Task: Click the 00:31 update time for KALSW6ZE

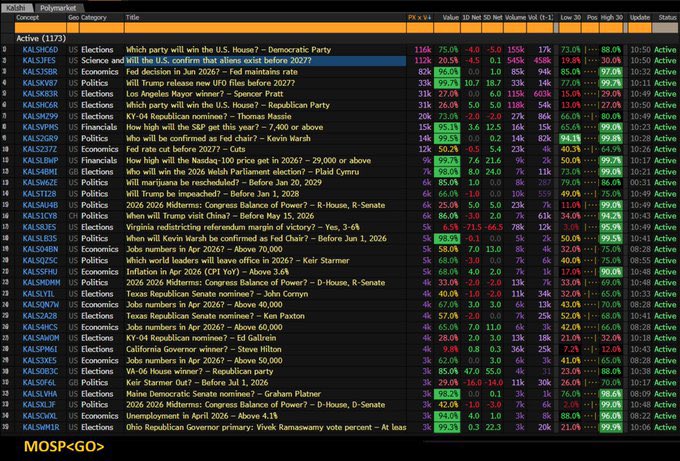Action: (x=640, y=183)
